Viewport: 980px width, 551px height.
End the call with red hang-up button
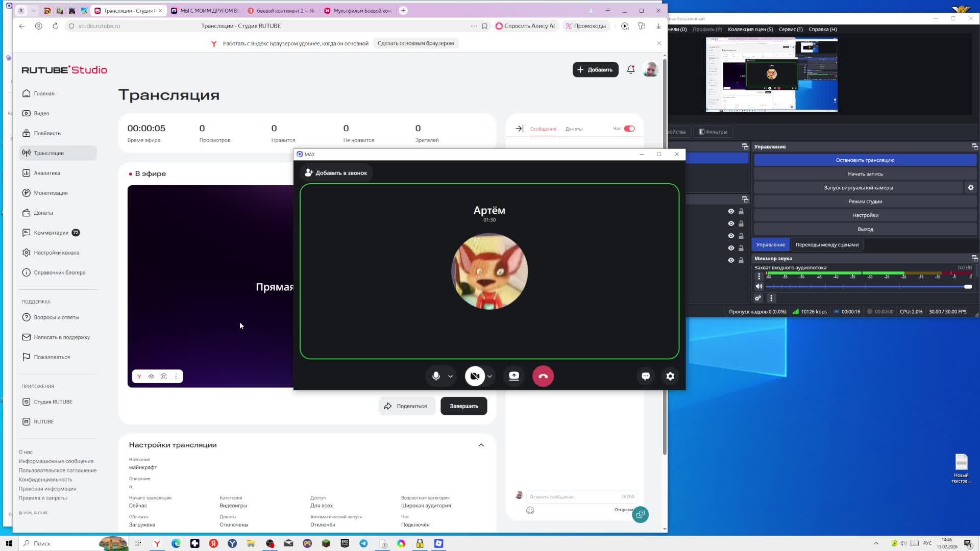[x=543, y=376]
